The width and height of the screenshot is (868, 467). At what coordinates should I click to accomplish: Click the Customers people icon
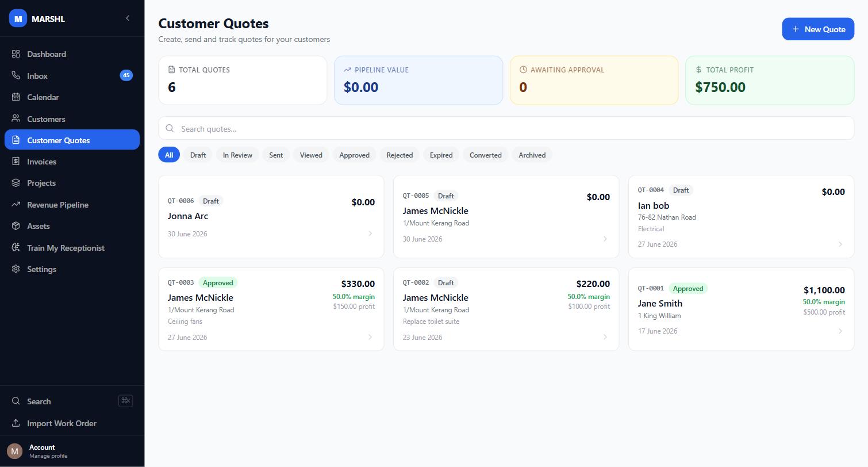(16, 118)
